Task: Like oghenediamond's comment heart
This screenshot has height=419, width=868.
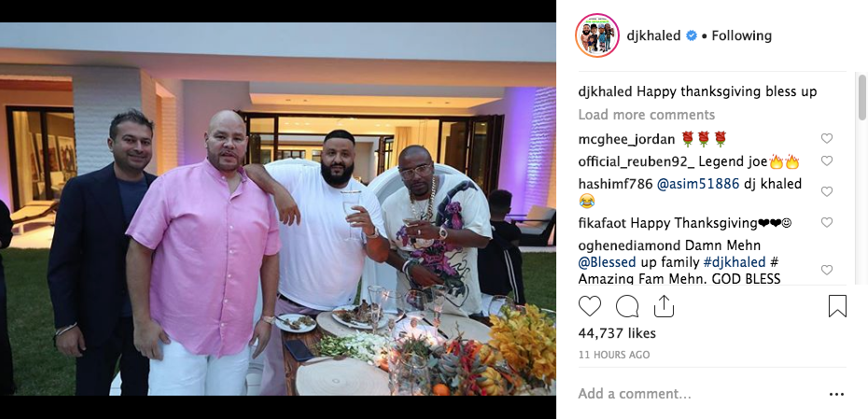Action: [x=827, y=270]
